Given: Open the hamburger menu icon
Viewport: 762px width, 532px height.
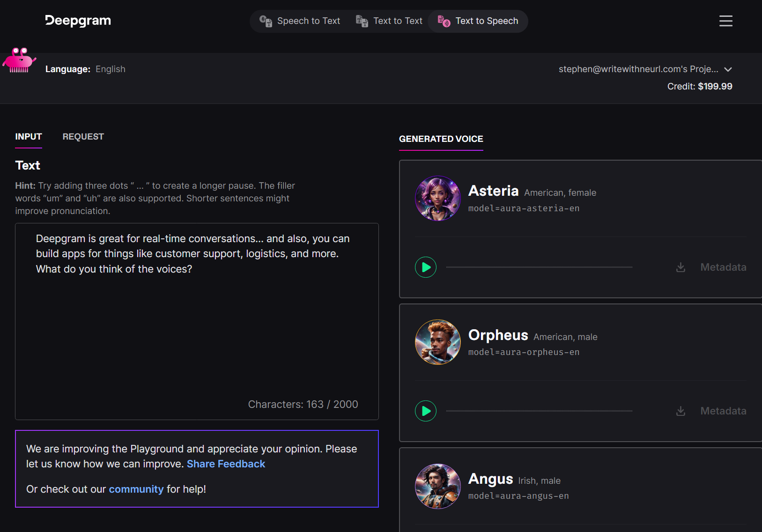Looking at the screenshot, I should click(725, 21).
